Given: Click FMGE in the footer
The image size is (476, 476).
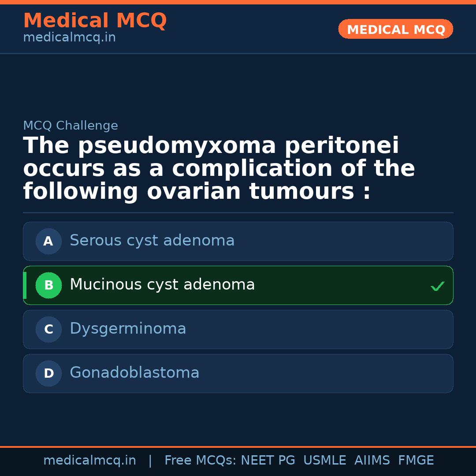Looking at the screenshot, I should 416,461.
